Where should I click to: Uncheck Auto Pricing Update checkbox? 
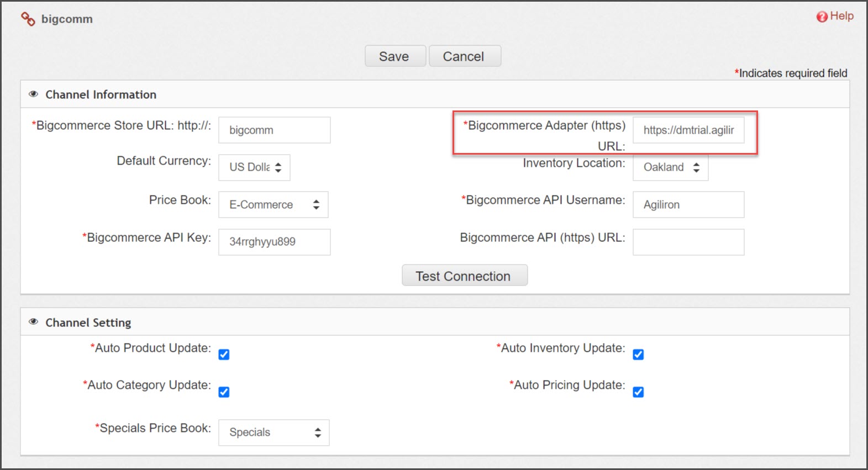click(638, 392)
